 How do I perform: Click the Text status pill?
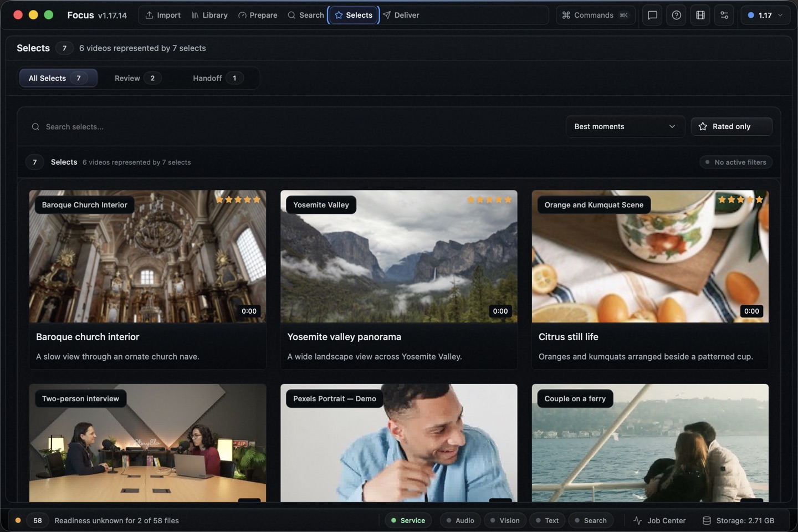pyautogui.click(x=548, y=520)
